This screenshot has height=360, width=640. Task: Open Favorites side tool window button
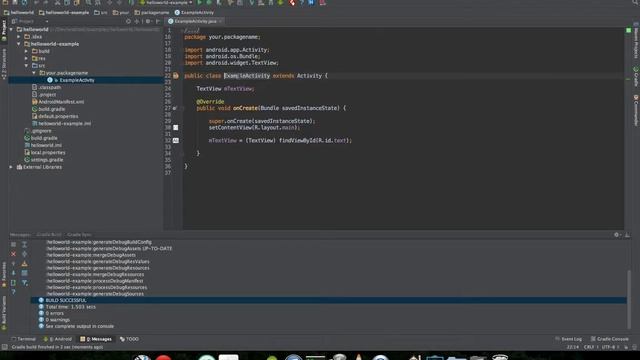(4, 274)
